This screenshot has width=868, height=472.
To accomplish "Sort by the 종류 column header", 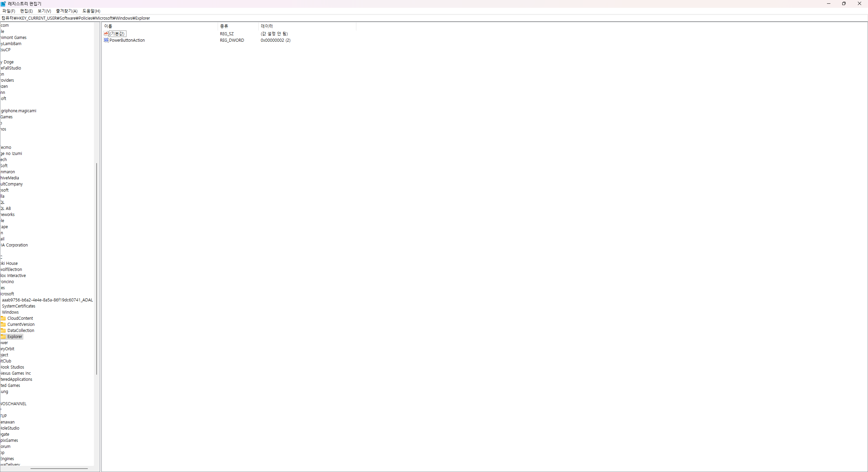I will (238, 26).
